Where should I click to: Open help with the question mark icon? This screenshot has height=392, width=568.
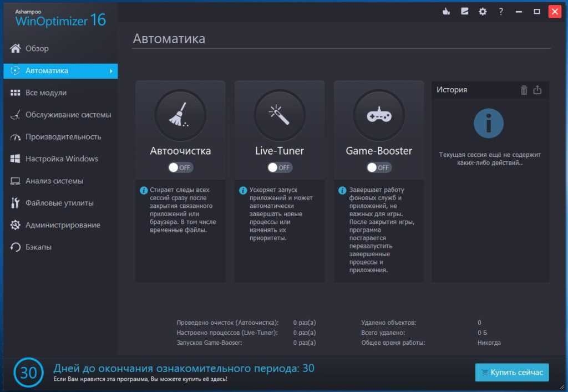pyautogui.click(x=501, y=12)
